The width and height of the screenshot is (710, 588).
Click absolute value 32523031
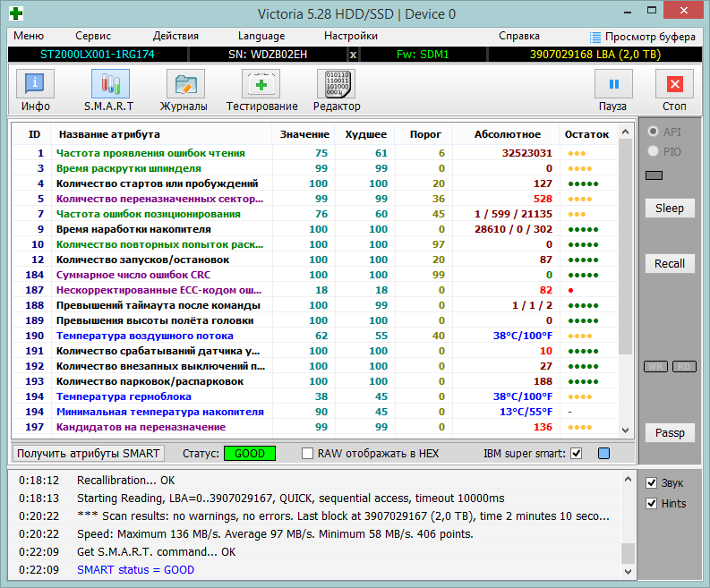coord(527,153)
